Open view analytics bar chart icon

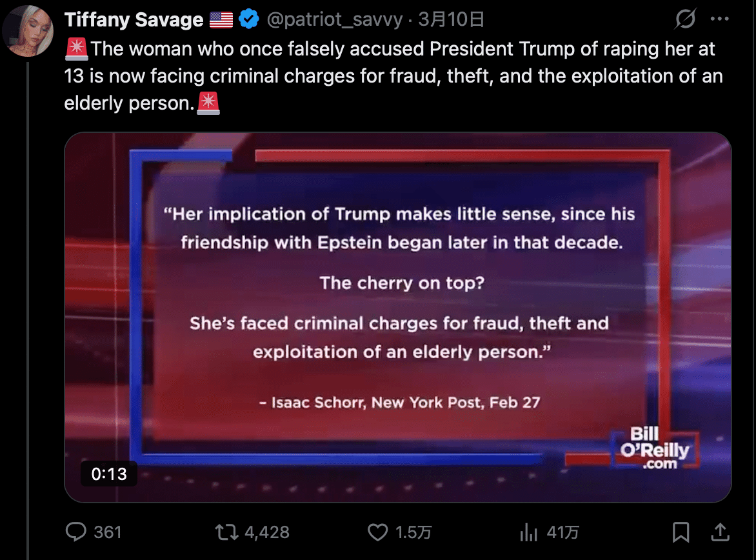(529, 532)
